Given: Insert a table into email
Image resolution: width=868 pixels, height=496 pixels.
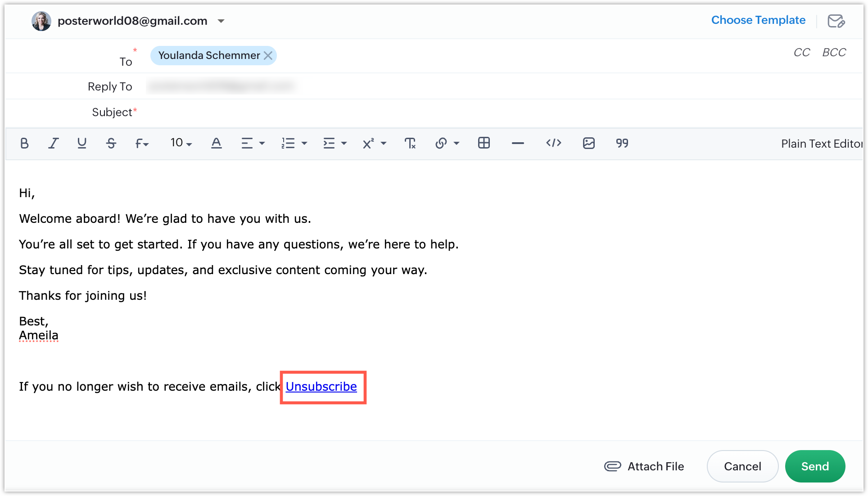Looking at the screenshot, I should coord(484,143).
